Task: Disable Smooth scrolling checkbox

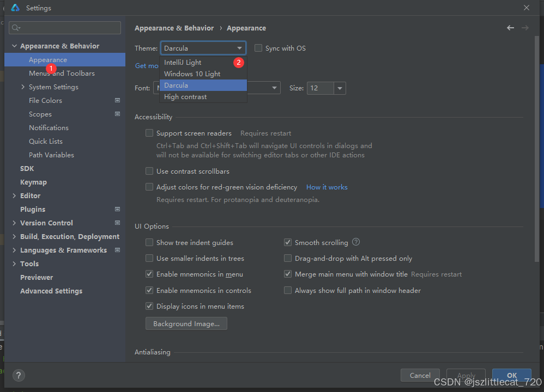Action: click(288, 242)
